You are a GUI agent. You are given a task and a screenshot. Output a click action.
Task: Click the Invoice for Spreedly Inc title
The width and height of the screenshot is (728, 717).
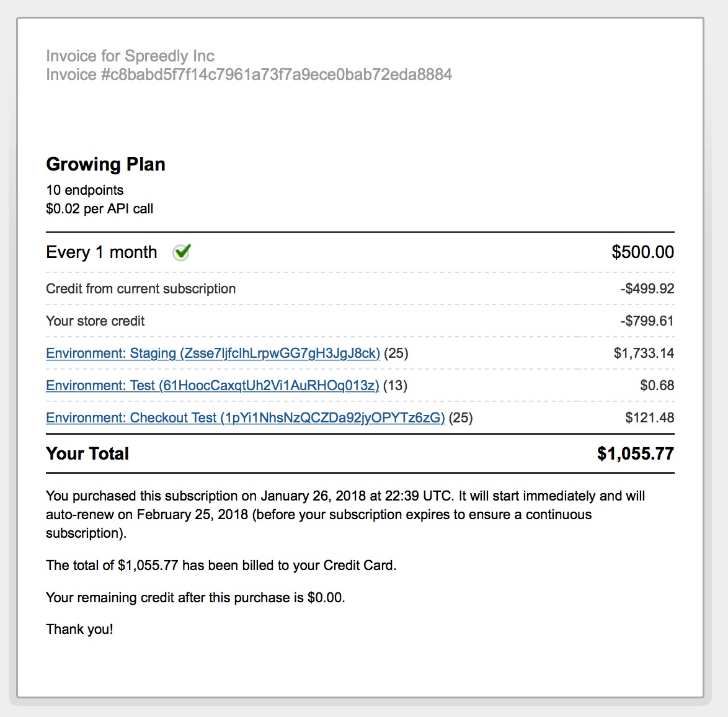click(x=130, y=56)
